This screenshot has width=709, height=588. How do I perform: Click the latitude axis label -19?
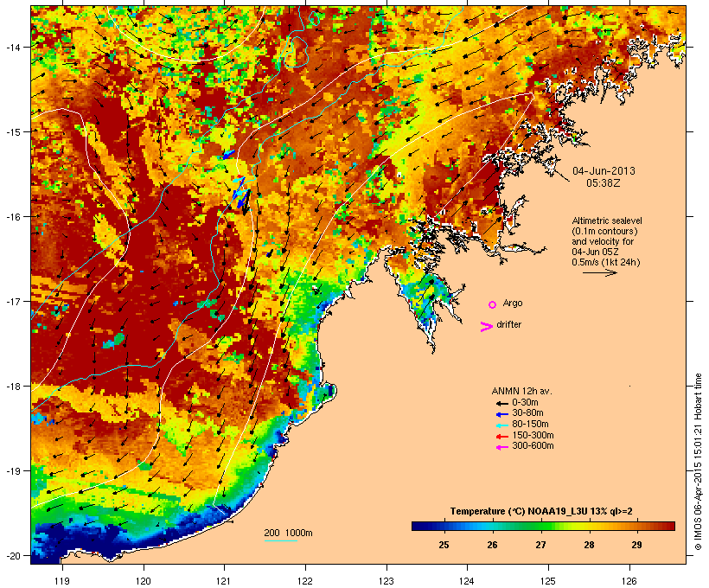(13, 471)
